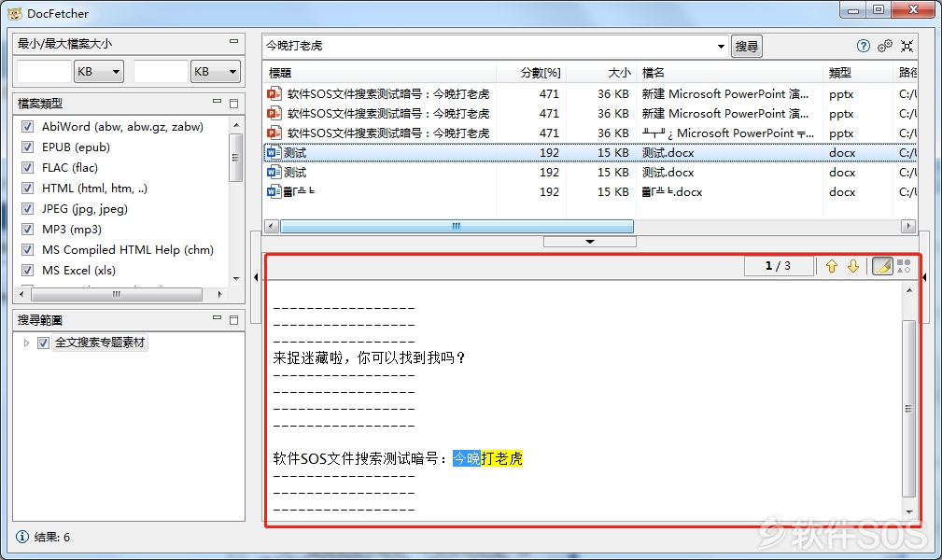Viewport: 942px width, 560px height.
Task: Open the search history dropdown arrow
Action: (721, 46)
